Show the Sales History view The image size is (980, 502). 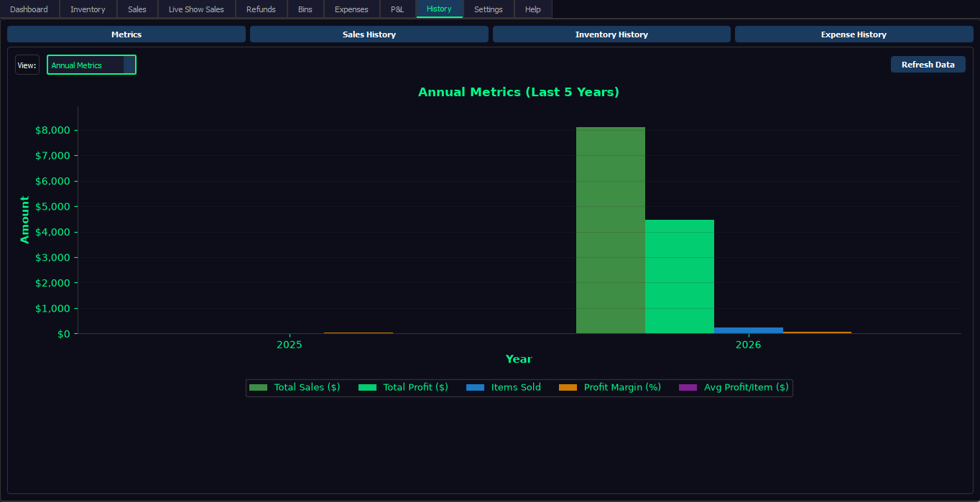click(x=369, y=34)
